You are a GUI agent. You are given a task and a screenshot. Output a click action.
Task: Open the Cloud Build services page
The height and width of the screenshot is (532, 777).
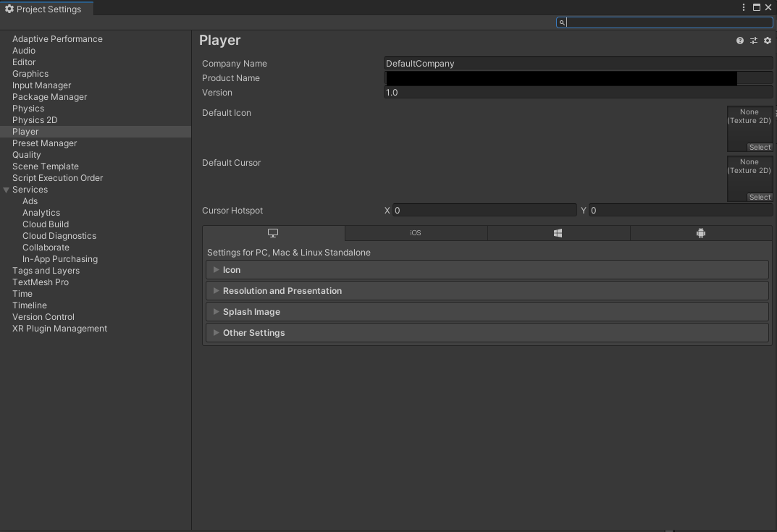point(45,224)
